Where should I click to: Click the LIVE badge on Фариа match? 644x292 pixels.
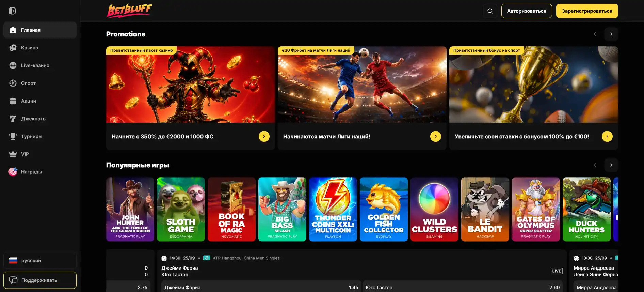tap(557, 271)
